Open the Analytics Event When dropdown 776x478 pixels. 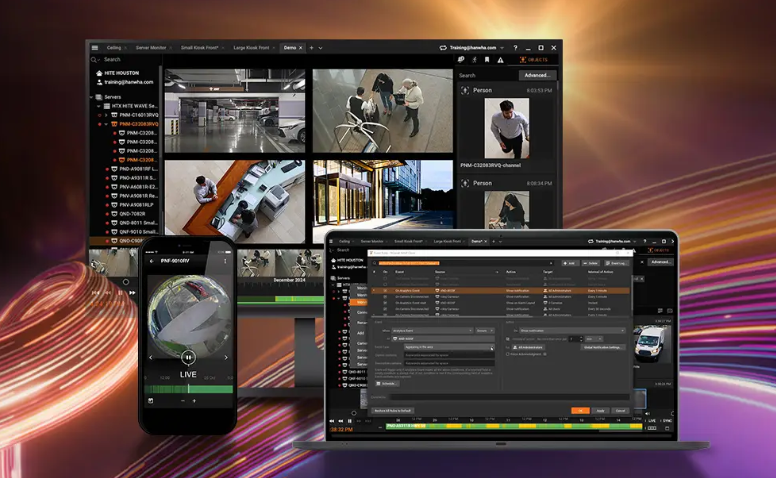click(x=432, y=331)
